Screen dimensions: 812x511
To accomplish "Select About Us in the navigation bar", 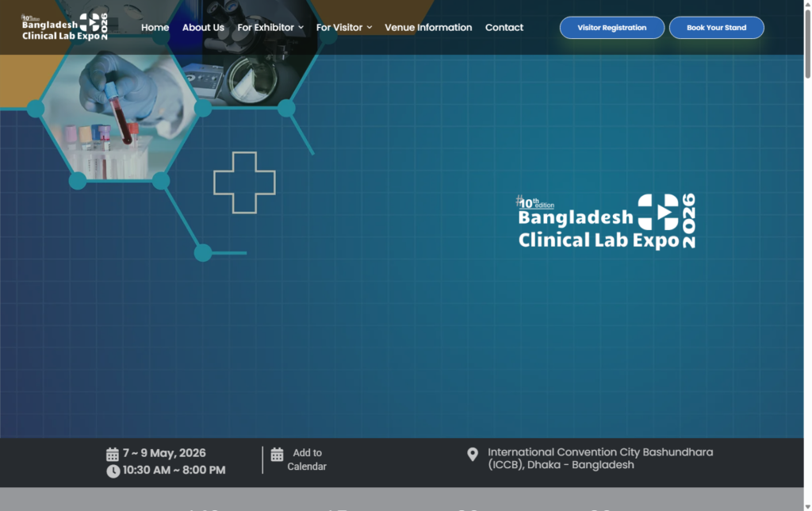I will click(x=203, y=27).
